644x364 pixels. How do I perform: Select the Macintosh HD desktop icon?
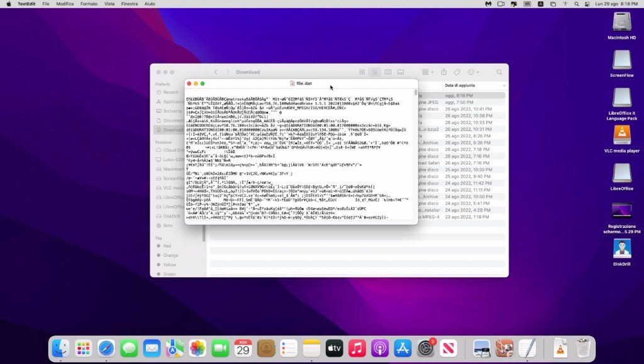[621, 25]
